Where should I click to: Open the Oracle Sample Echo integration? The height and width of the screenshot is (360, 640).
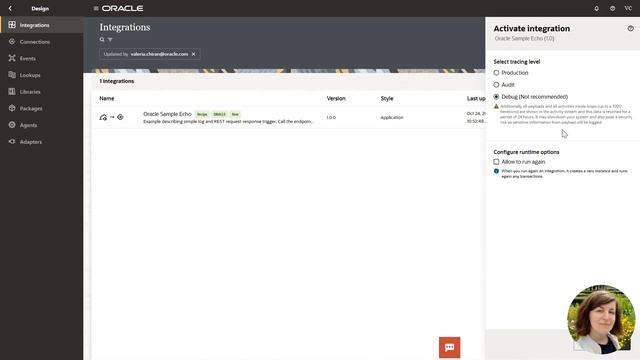pos(167,114)
